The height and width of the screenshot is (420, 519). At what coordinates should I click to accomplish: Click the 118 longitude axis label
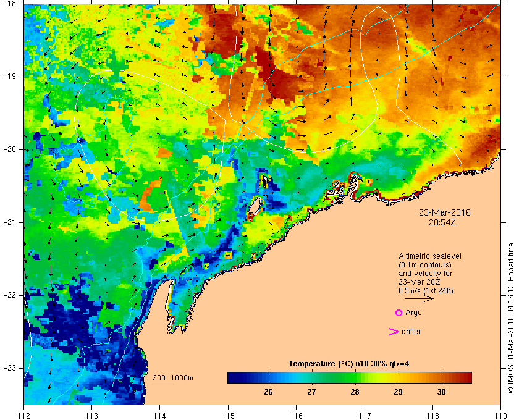coord(432,415)
